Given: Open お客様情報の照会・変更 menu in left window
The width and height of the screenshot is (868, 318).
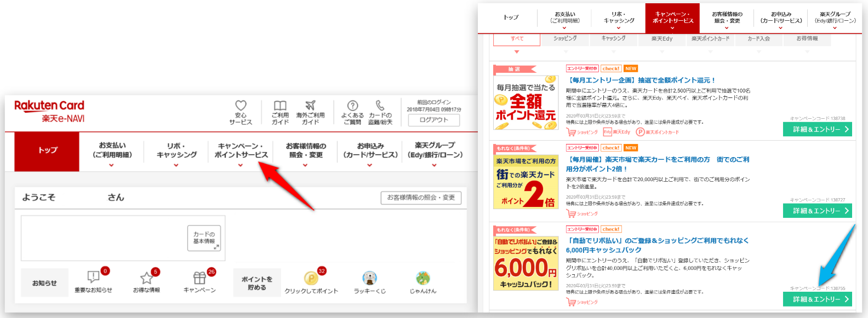Looking at the screenshot, I should [x=305, y=150].
